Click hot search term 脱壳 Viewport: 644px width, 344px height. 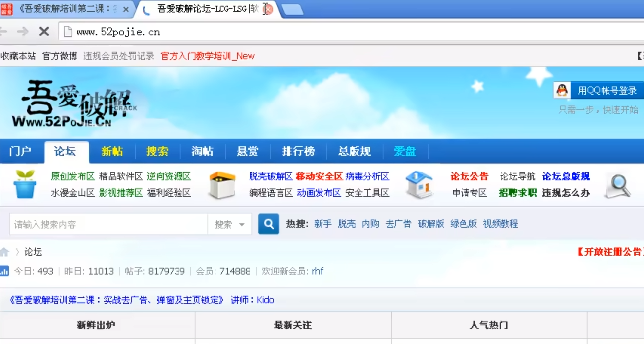[347, 224]
